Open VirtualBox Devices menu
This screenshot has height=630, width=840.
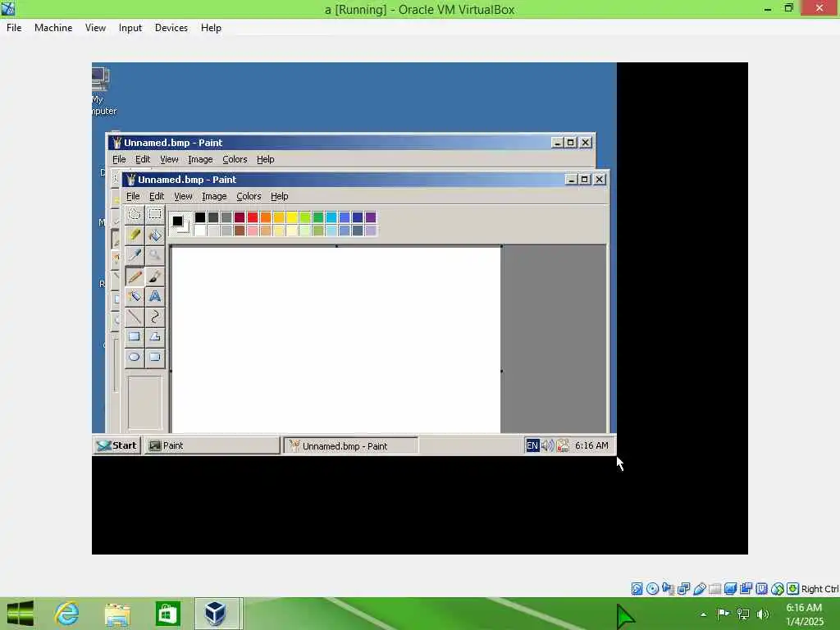[171, 28]
